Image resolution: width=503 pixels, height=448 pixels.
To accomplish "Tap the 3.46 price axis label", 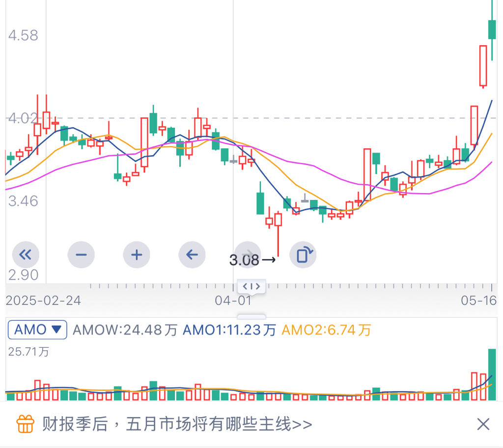I will pyautogui.click(x=23, y=201).
